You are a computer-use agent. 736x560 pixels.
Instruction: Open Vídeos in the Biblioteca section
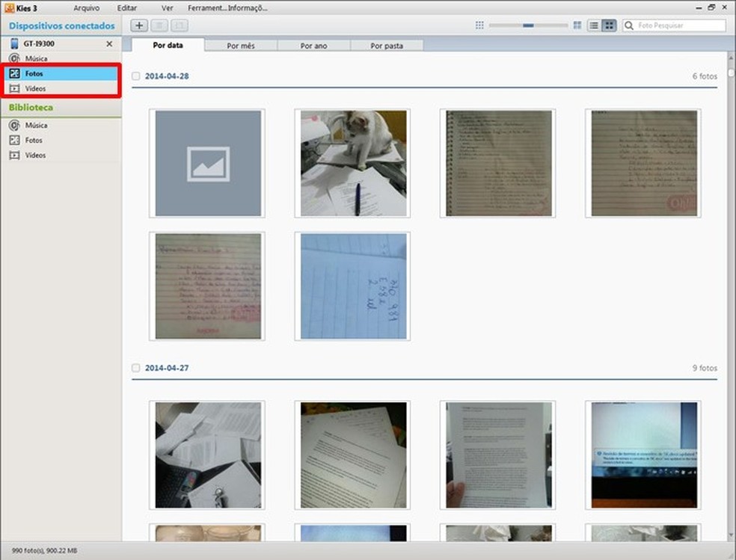(x=35, y=155)
